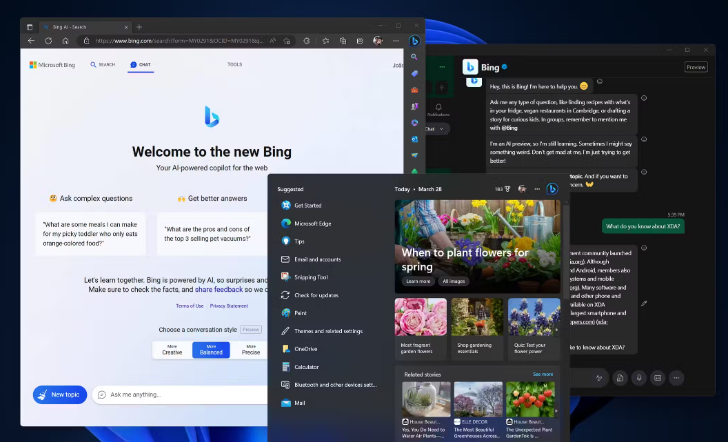Open the Terms of Use link

(189, 306)
